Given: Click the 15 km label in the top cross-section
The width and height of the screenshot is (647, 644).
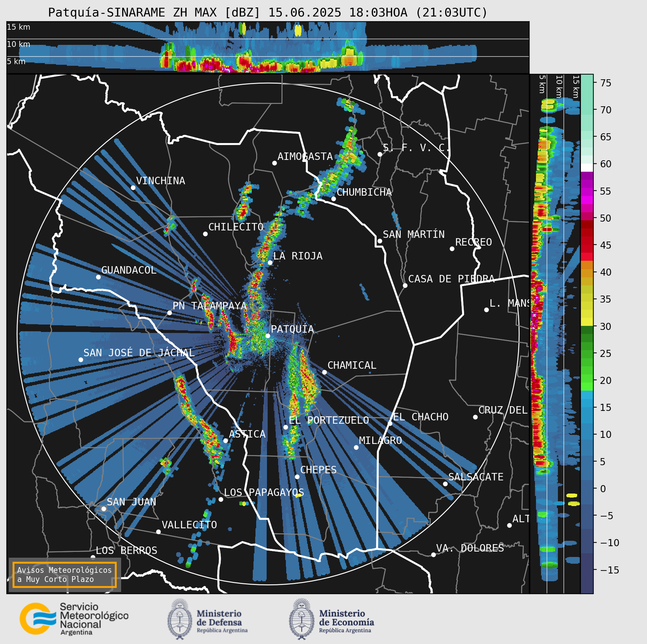Looking at the screenshot, I should [19, 27].
